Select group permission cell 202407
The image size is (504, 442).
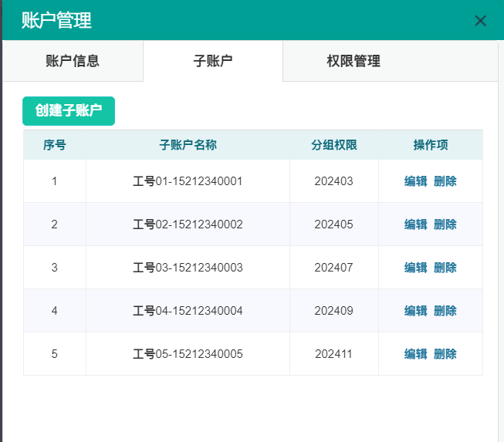[x=333, y=268]
